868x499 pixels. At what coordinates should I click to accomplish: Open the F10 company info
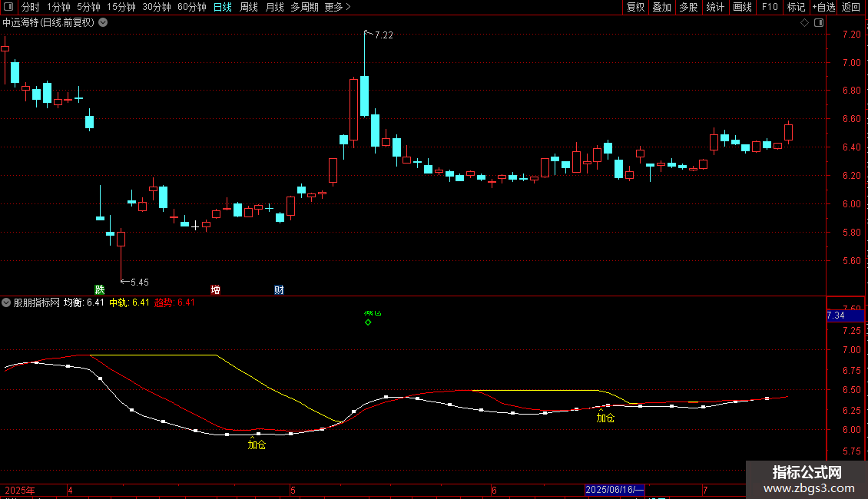click(x=770, y=7)
